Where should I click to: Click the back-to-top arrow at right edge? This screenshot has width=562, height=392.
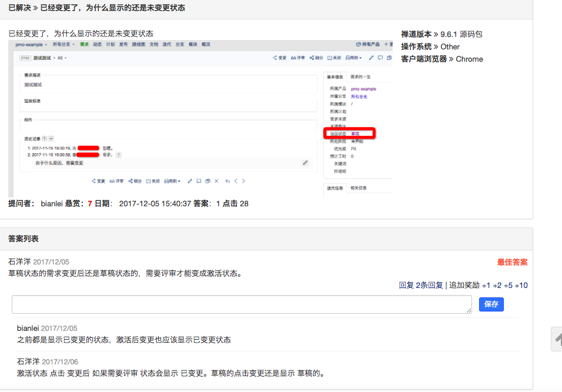[x=557, y=339]
